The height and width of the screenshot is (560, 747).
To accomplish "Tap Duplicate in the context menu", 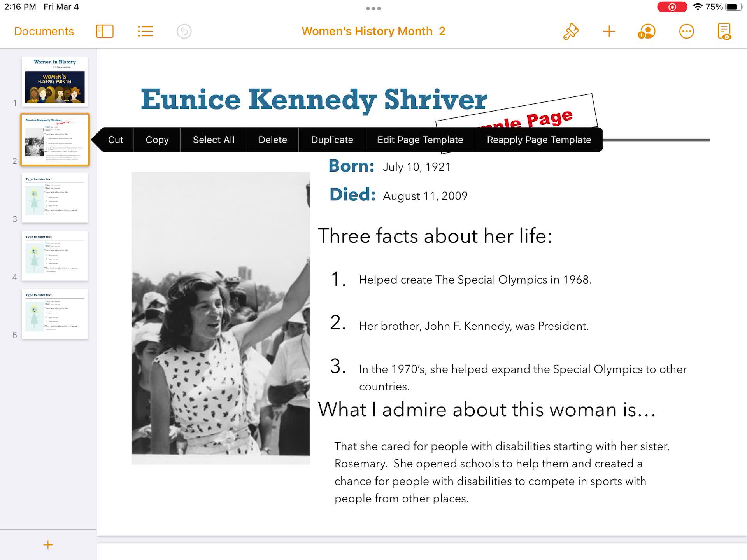I will pyautogui.click(x=332, y=140).
